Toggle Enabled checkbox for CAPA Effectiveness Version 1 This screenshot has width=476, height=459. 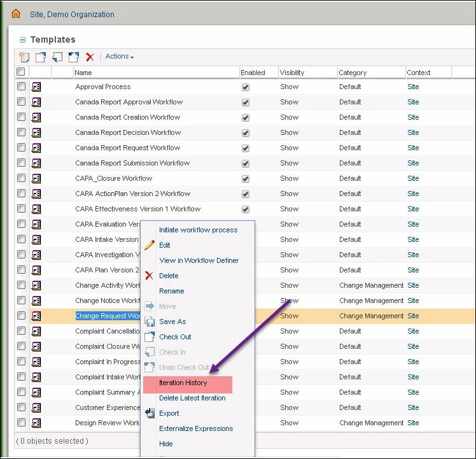246,209
